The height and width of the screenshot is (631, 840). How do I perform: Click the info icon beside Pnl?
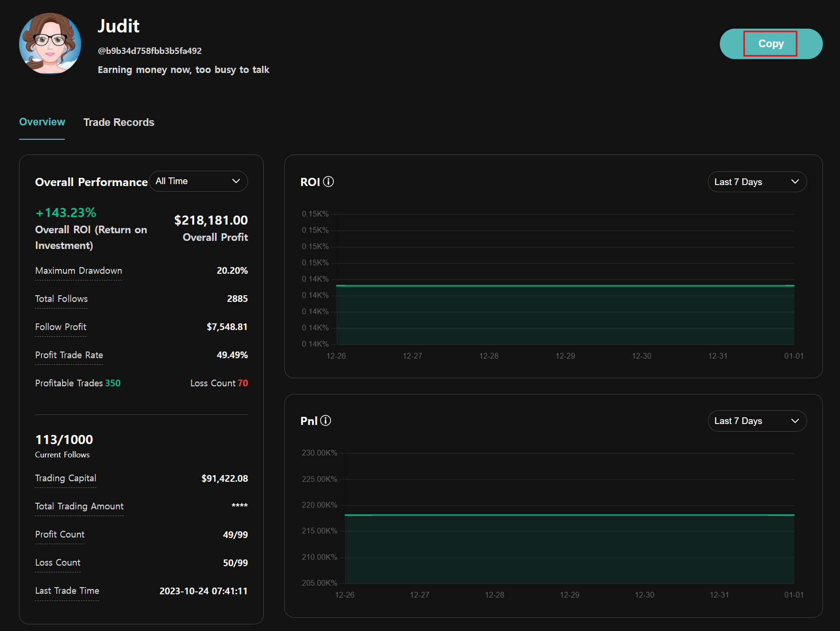tap(325, 421)
